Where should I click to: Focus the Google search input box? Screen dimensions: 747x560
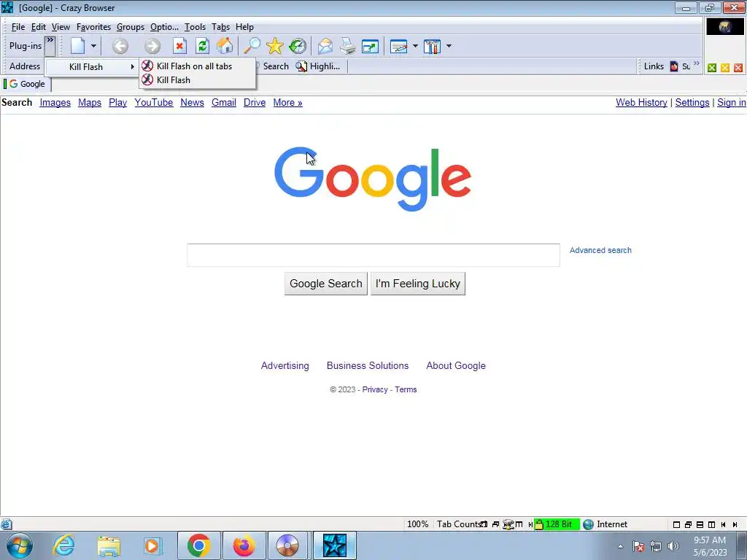(373, 255)
